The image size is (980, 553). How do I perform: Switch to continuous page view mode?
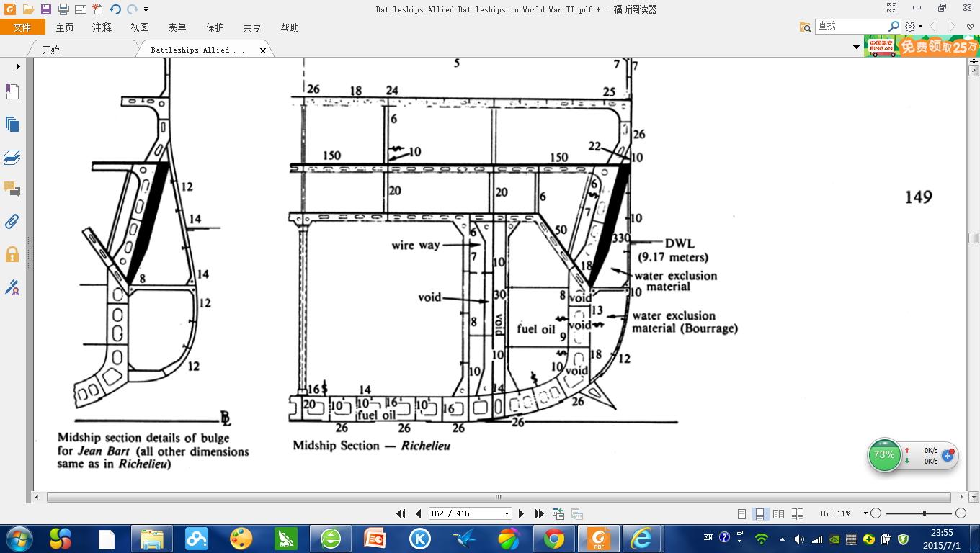[x=759, y=513]
